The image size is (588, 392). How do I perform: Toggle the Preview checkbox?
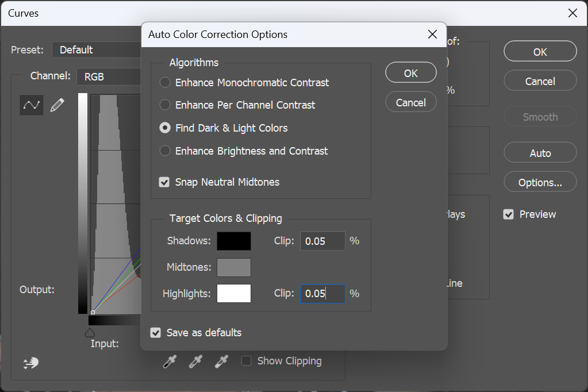509,214
